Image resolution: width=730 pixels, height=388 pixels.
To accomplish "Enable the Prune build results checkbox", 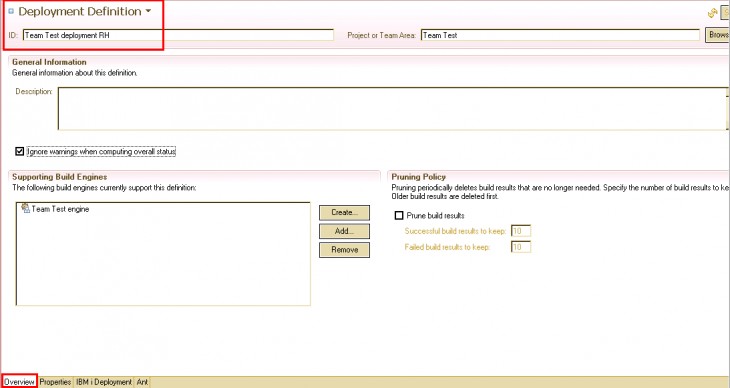I will coord(399,216).
